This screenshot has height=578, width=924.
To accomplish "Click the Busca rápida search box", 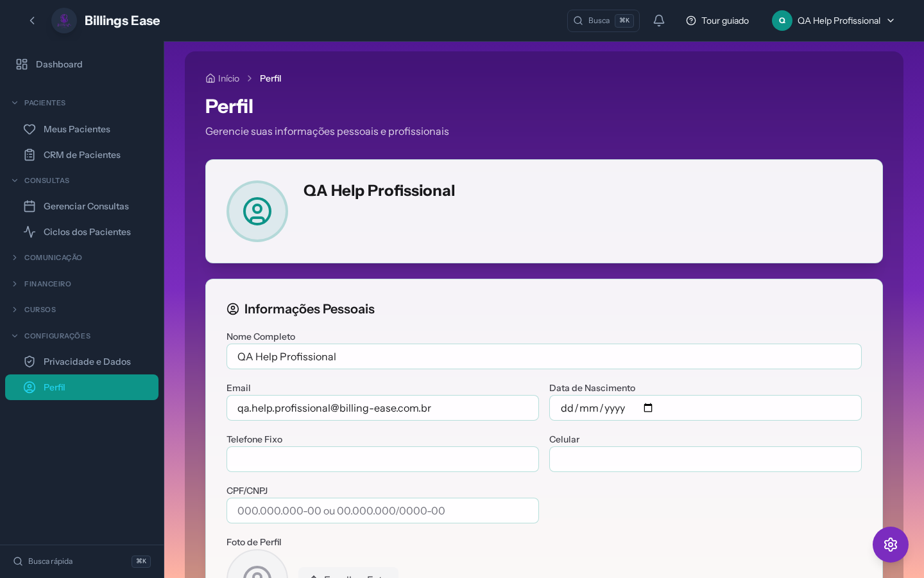I will pos(71,561).
